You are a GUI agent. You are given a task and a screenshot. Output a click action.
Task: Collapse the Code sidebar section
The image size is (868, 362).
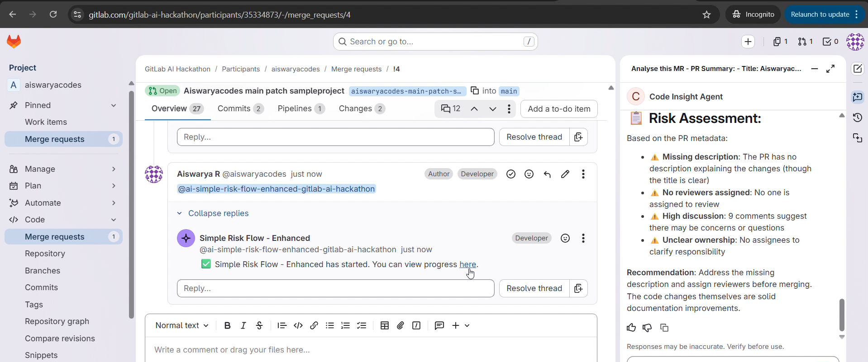coord(114,220)
